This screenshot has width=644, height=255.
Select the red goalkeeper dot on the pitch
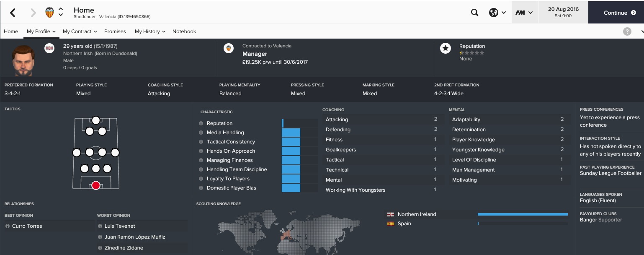[96, 185]
